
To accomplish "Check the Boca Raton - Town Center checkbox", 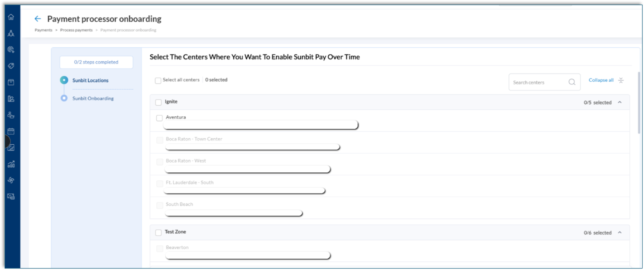I will [x=160, y=140].
